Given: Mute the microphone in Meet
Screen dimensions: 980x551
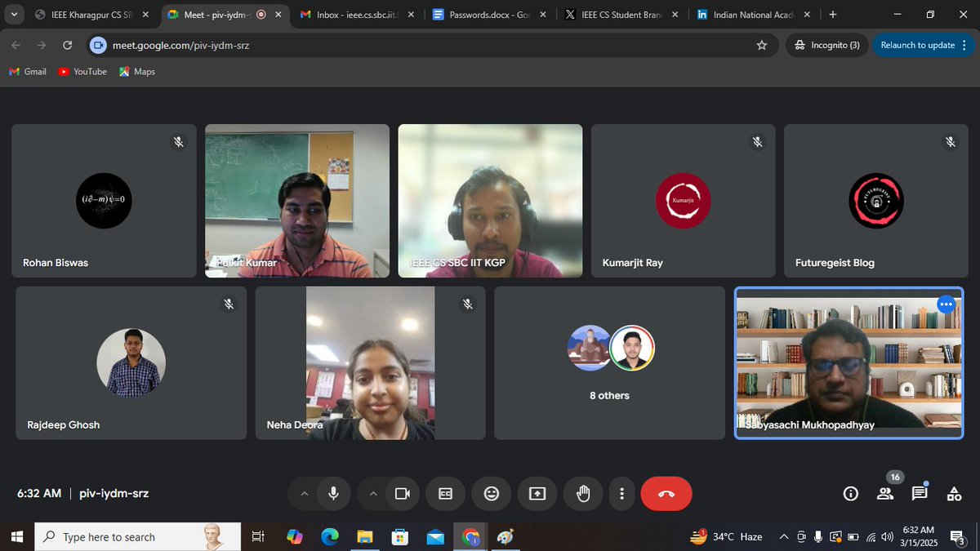Looking at the screenshot, I should click(x=333, y=494).
